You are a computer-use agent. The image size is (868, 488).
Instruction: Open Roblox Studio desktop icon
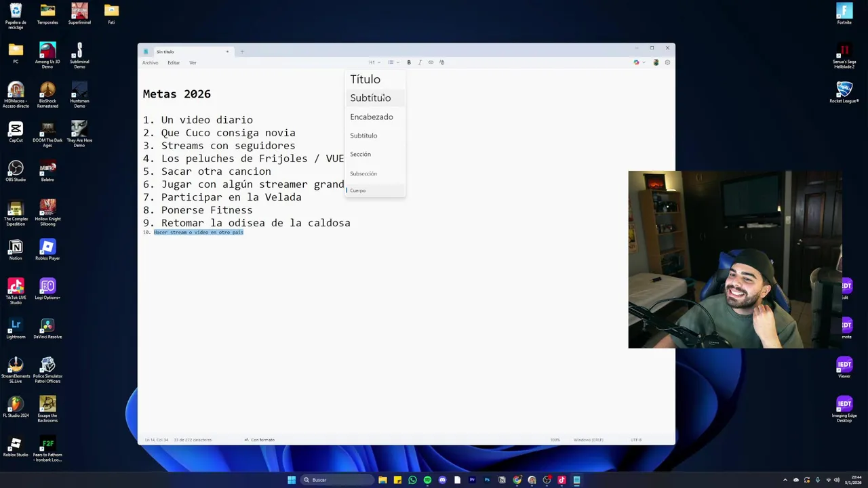tap(16, 447)
